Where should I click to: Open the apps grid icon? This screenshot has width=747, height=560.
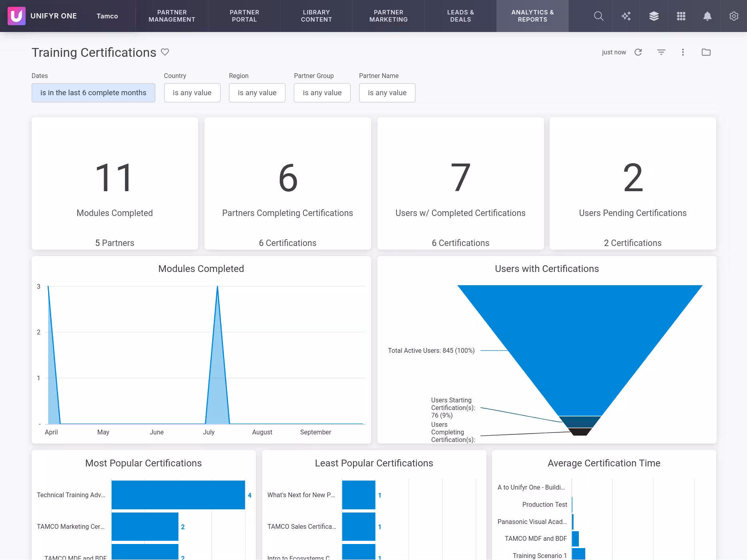[x=681, y=16]
